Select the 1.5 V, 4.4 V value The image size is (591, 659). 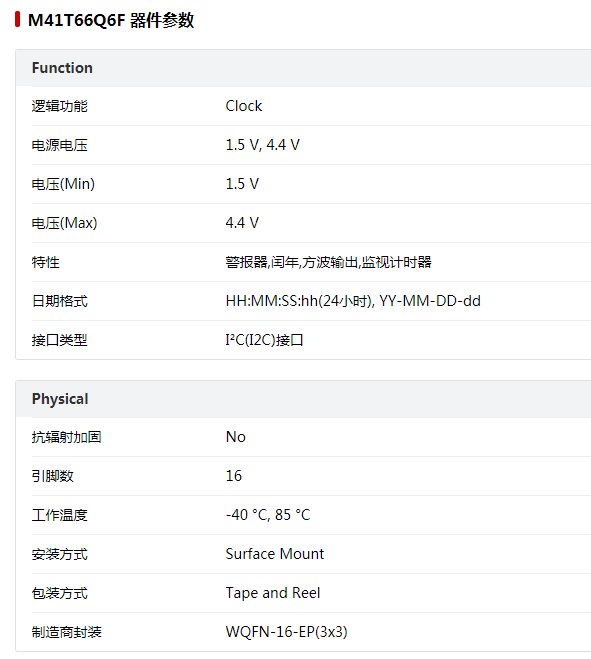263,145
